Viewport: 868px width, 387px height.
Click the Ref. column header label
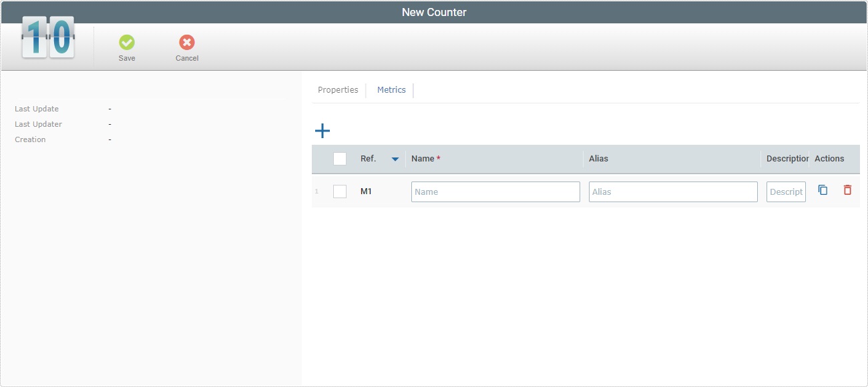[x=368, y=159]
